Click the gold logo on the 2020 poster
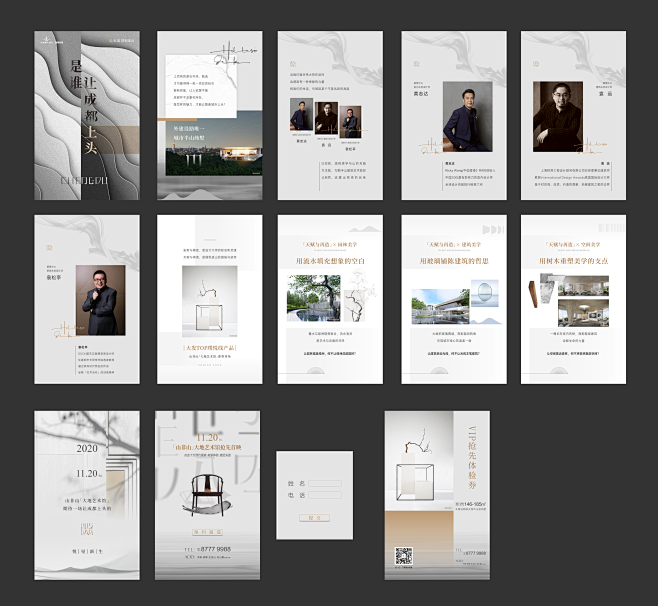 [x=87, y=529]
